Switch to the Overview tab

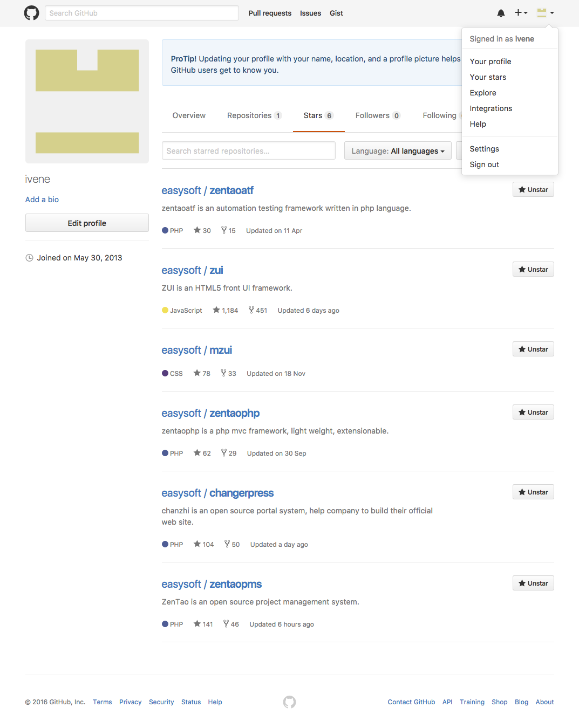tap(189, 115)
